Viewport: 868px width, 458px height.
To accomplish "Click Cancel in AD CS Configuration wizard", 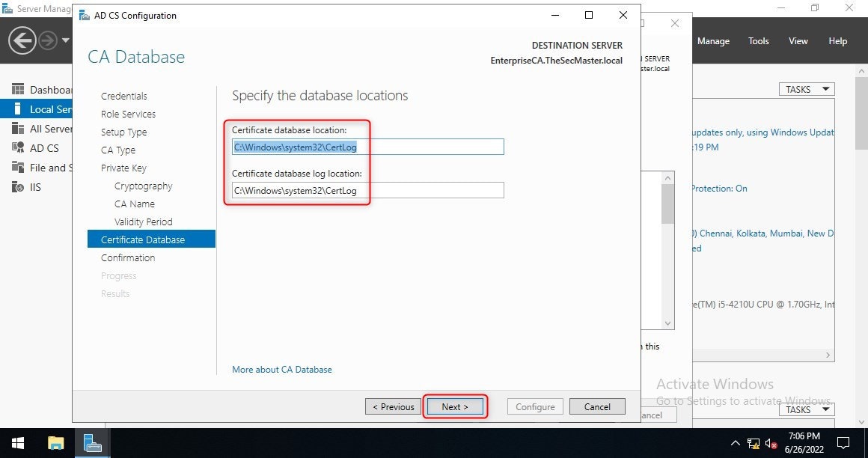I will point(597,406).
